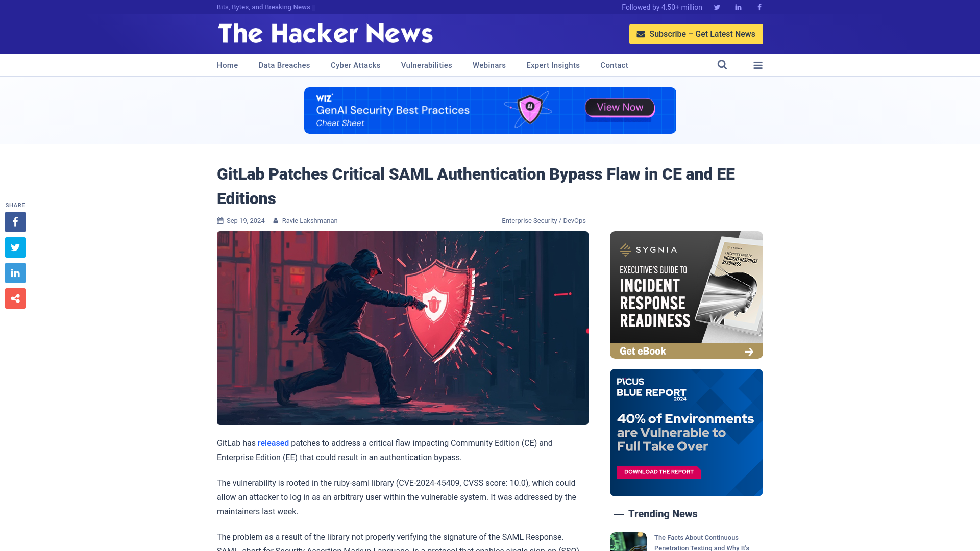980x551 pixels.
Task: Select the 'Data Breaches' navigation menu item
Action: click(x=284, y=65)
